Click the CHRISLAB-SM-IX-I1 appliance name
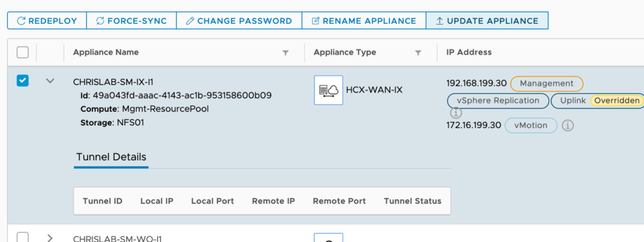 (x=113, y=82)
